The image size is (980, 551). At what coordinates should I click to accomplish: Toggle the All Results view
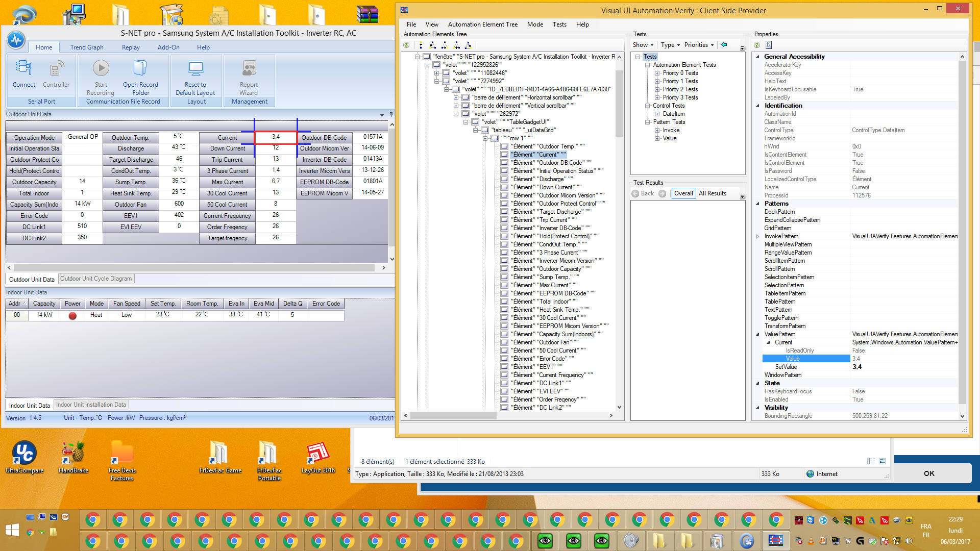tap(712, 193)
